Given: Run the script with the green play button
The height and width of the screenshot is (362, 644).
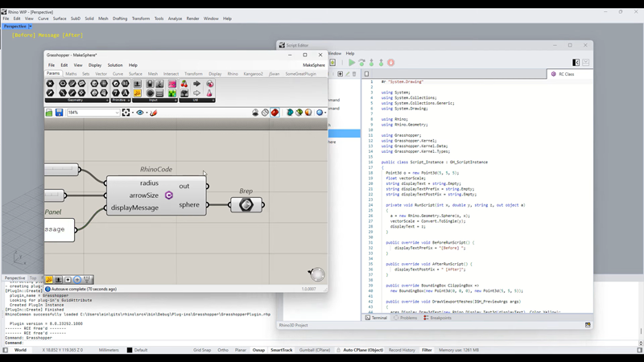Looking at the screenshot, I should 352,63.
